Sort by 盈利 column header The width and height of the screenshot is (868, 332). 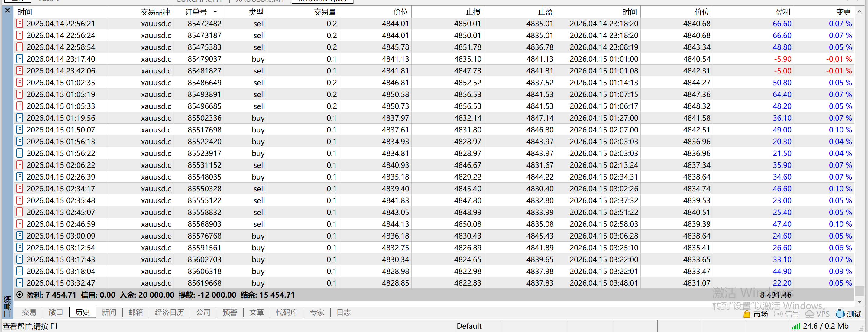click(753, 12)
